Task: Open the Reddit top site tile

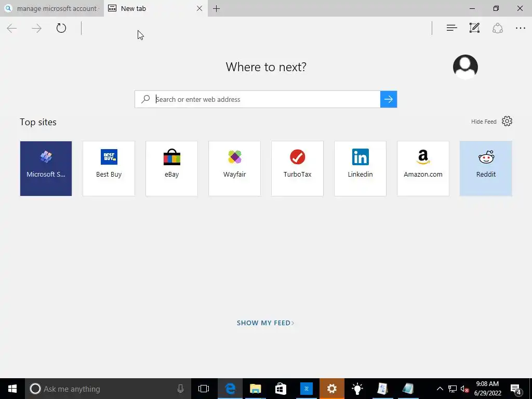Action: point(486,168)
